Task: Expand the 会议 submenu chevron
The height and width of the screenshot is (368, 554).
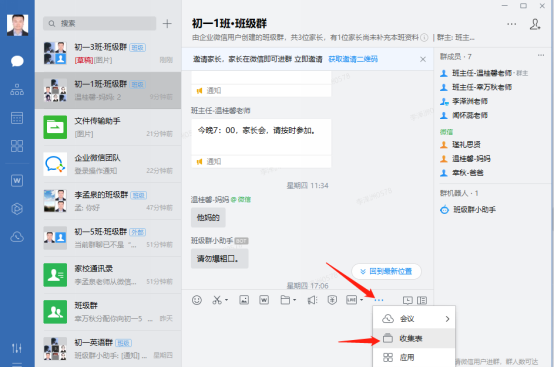Action: [447, 319]
